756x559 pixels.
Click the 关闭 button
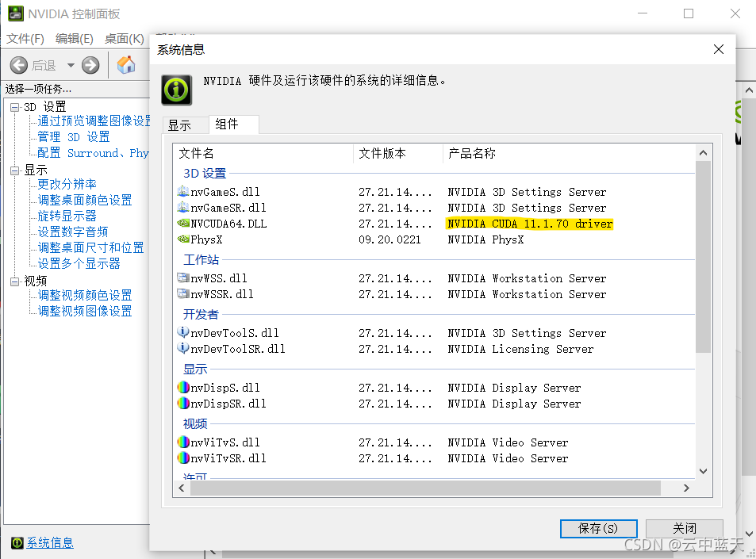point(684,529)
